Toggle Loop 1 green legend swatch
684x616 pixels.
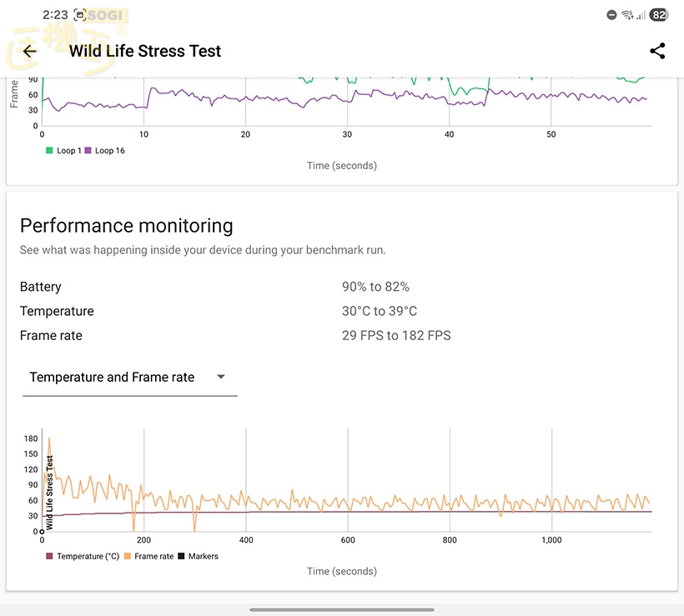[49, 150]
